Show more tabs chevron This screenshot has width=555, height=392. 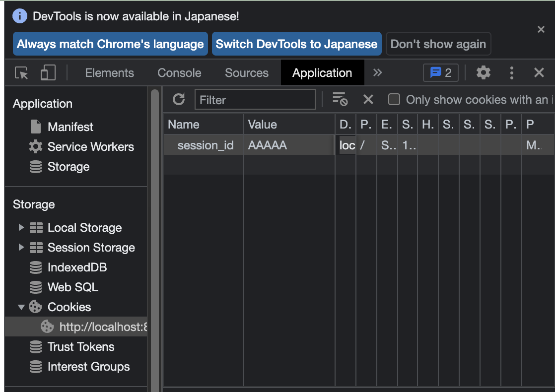377,73
